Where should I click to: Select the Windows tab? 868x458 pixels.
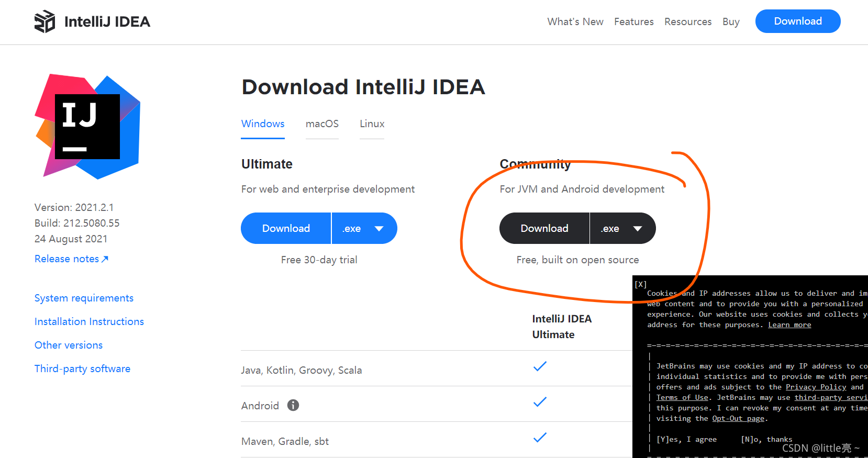pyautogui.click(x=263, y=124)
